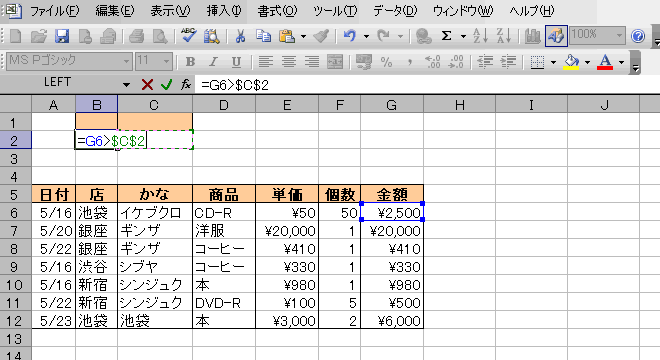Align text right
The image size is (660, 360).
pyautogui.click(x=312, y=62)
